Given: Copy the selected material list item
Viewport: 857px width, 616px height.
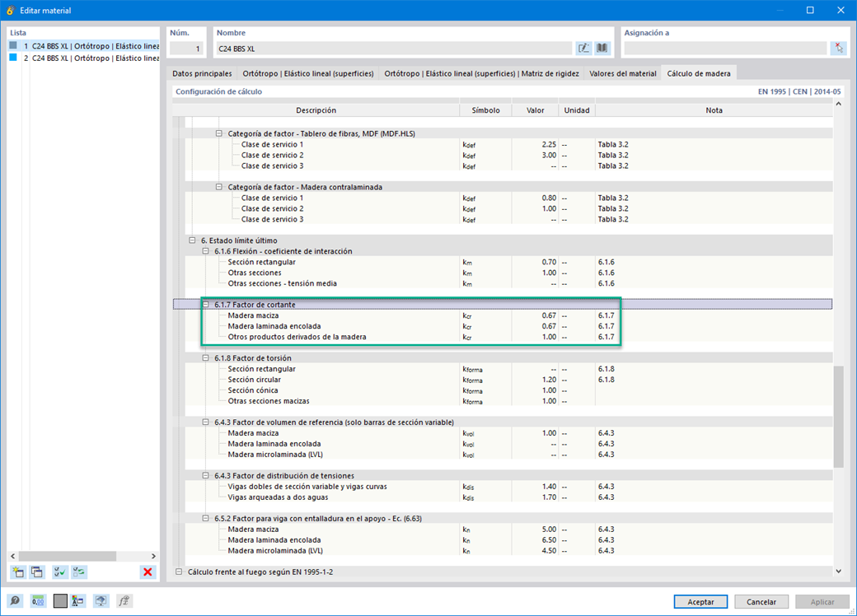Looking at the screenshot, I should click(x=36, y=572).
